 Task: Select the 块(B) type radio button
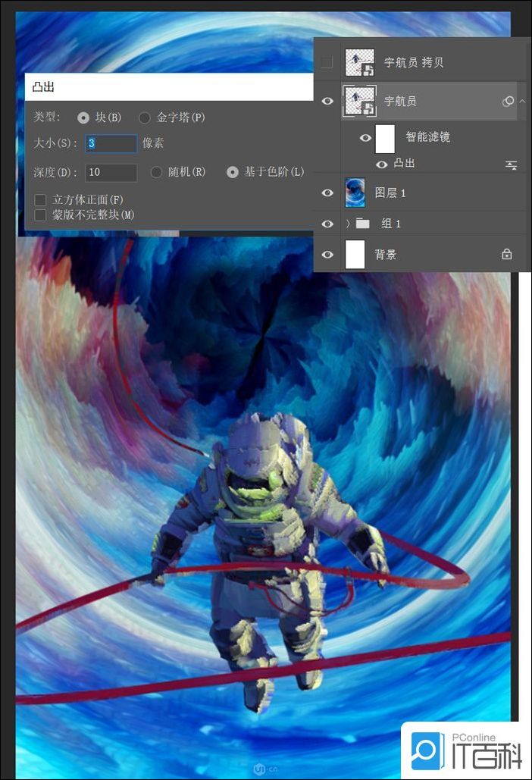pos(83,118)
